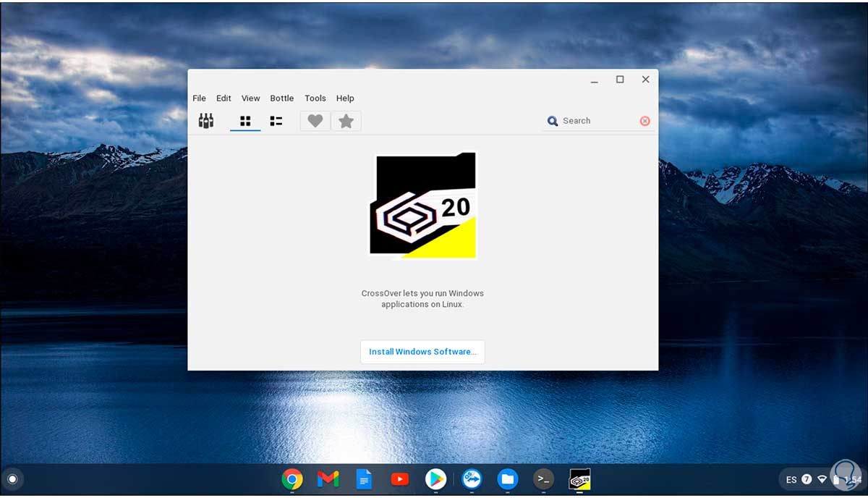Show starred items with star icon
Screen dimensions: 868x498
(x=346, y=121)
